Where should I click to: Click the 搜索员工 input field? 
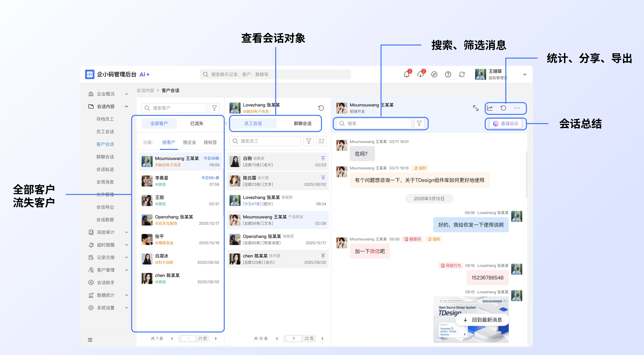click(x=265, y=141)
